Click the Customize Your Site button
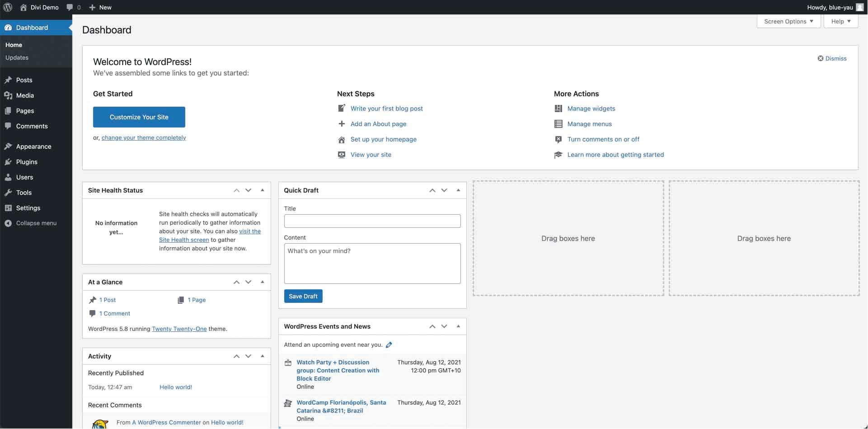Image resolution: width=868 pixels, height=429 pixels. [139, 117]
